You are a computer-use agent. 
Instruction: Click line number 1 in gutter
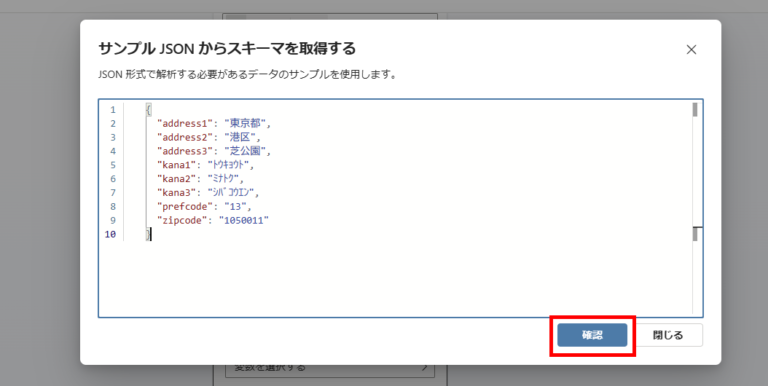[113, 110]
